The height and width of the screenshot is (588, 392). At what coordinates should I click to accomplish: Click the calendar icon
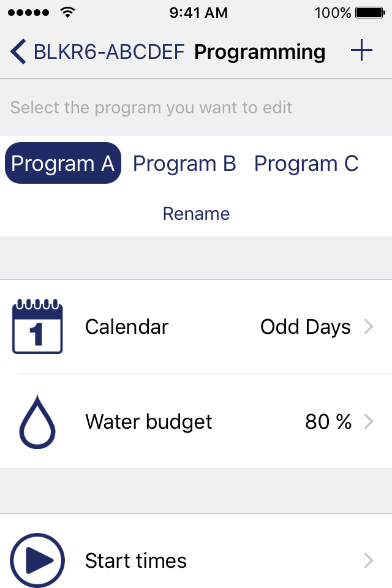click(37, 326)
